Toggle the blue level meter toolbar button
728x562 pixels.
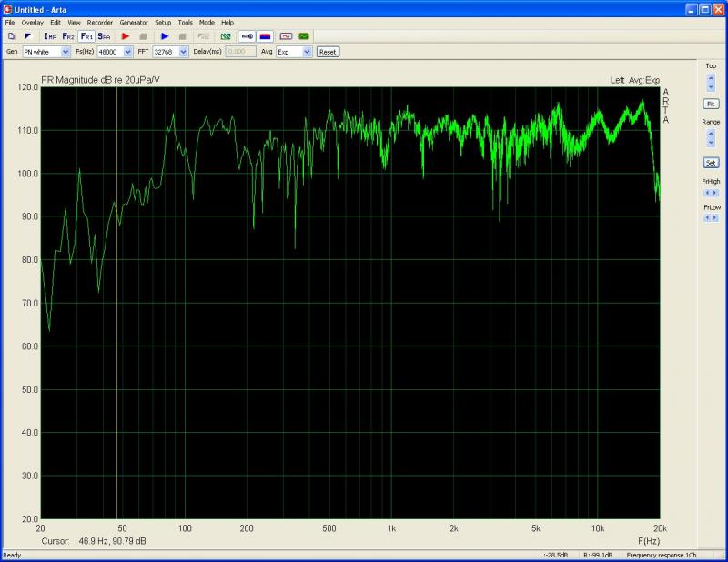(x=247, y=36)
